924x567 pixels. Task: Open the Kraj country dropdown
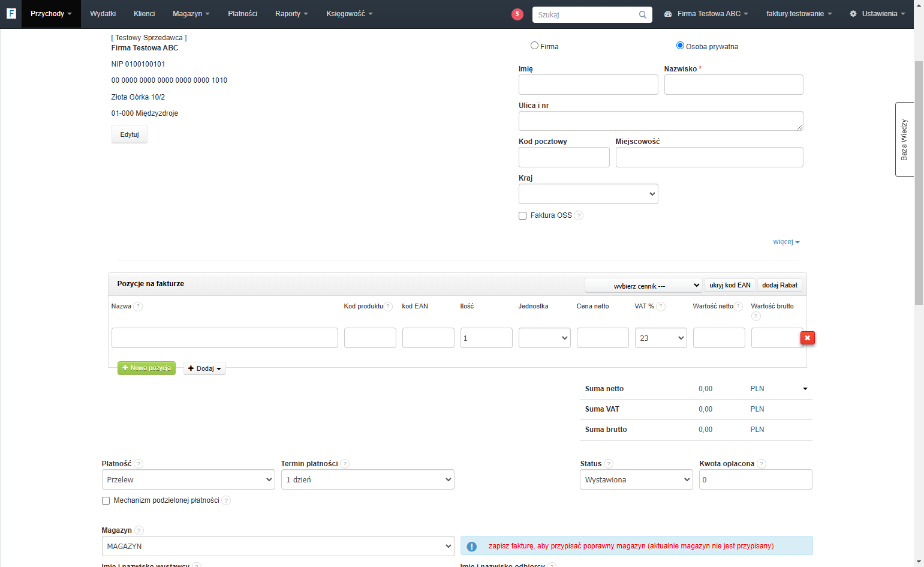click(x=588, y=194)
